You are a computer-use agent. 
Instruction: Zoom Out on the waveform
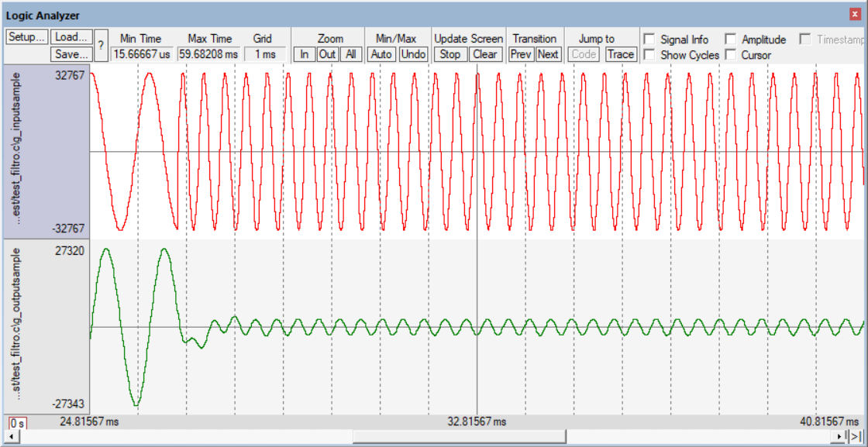point(328,54)
